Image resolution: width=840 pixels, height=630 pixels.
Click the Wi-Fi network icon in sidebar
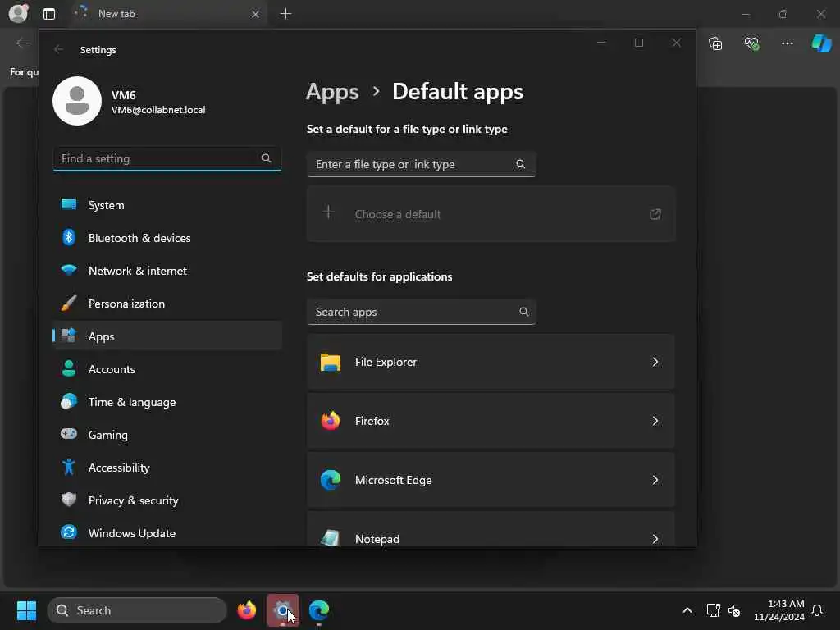[x=69, y=270]
